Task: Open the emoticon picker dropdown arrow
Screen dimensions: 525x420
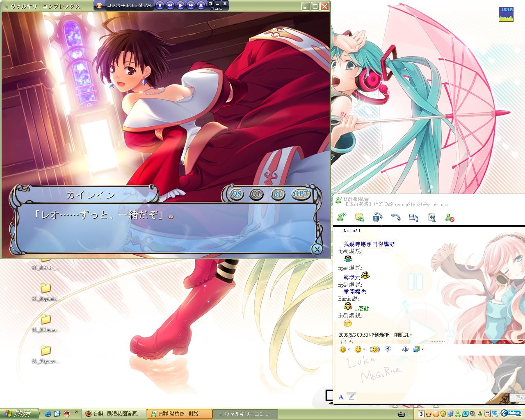Action: [x=349, y=349]
